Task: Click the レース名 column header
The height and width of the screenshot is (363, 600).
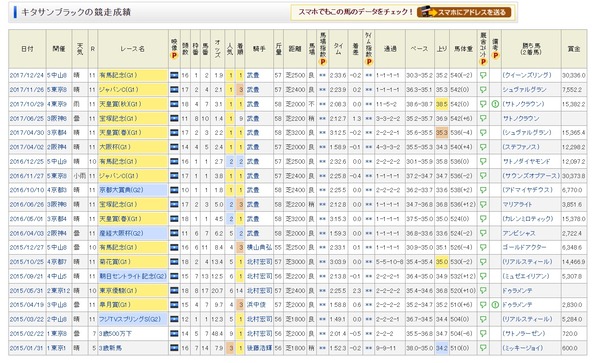Action: coord(132,49)
